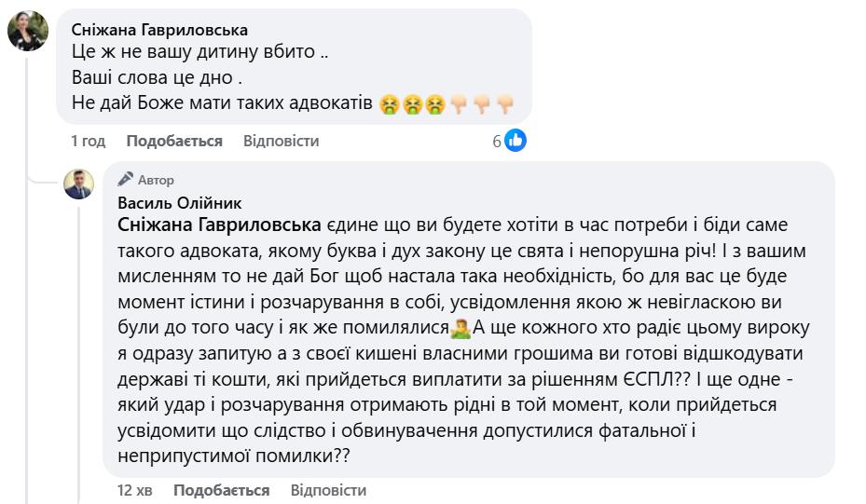Open the Сніжана Гавриловська commenter name link
The height and width of the screenshot is (504, 866).
click(159, 29)
